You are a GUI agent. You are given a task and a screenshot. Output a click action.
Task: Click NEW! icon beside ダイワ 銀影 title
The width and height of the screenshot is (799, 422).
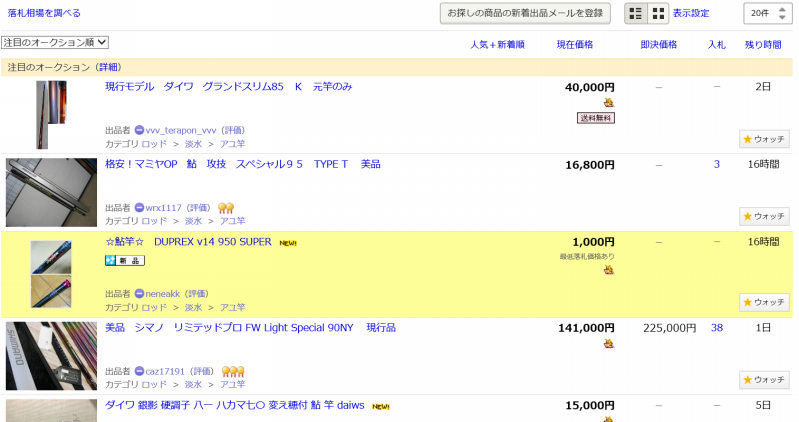tap(381, 407)
